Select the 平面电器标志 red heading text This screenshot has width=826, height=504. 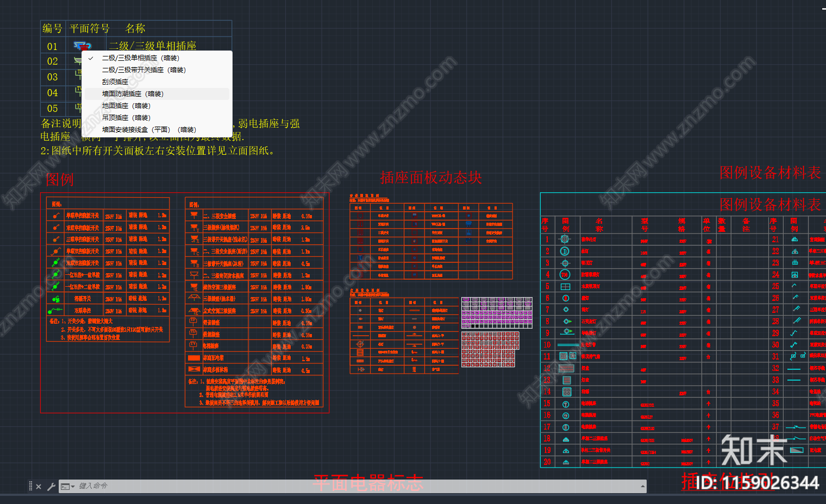(x=368, y=483)
